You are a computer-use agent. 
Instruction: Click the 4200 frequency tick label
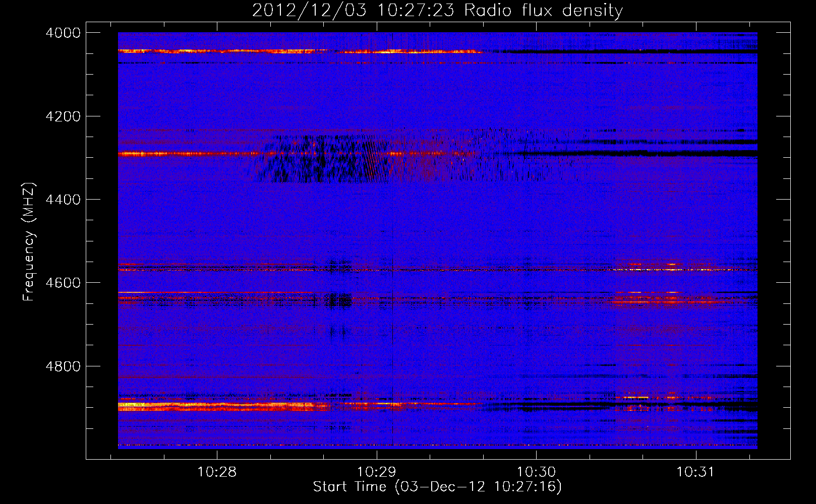pyautogui.click(x=63, y=116)
